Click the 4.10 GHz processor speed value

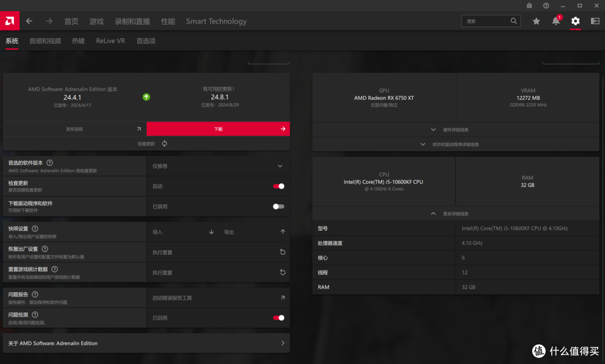click(x=472, y=243)
